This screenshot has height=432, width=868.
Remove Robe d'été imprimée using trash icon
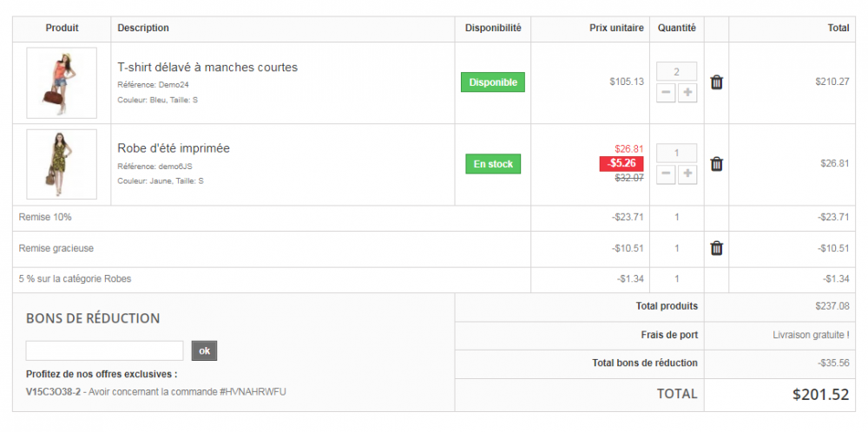716,164
